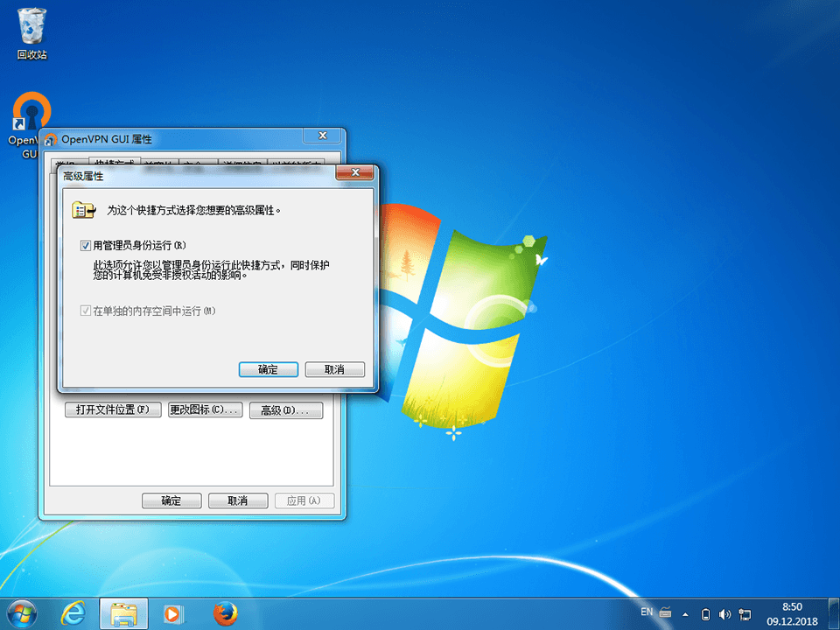Click the EN language indicator in tray
The width and height of the screenshot is (840, 630).
pyautogui.click(x=647, y=612)
